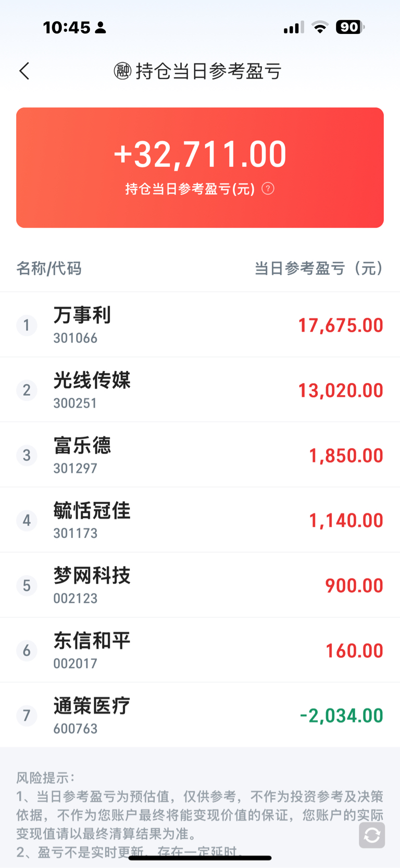Select the 梦网科技 002123 row
Image resolution: width=400 pixels, height=868 pixels.
92,585
